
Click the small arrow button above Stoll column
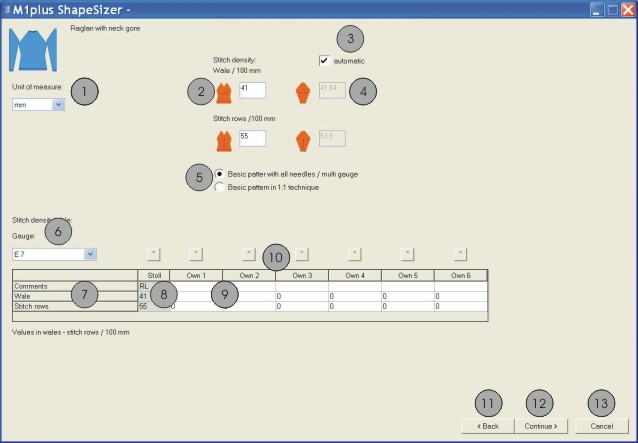pyautogui.click(x=153, y=253)
